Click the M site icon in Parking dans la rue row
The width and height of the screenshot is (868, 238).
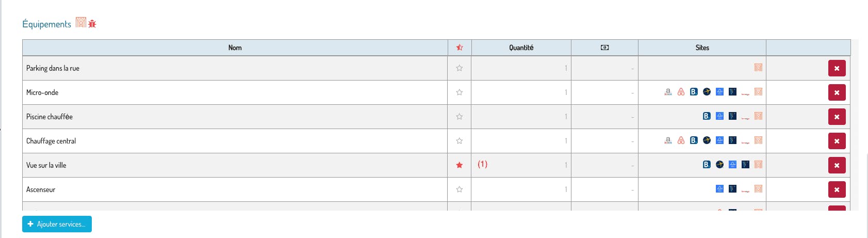point(758,68)
